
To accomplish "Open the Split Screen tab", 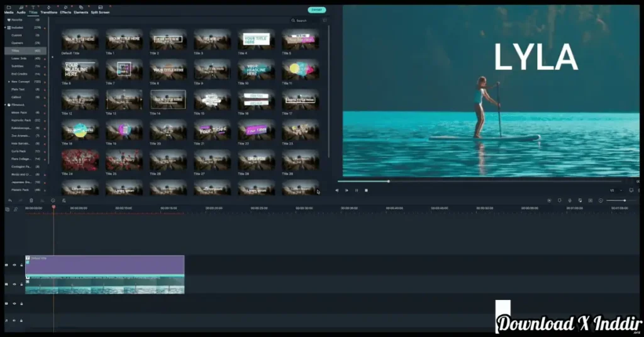I will 100,10.
